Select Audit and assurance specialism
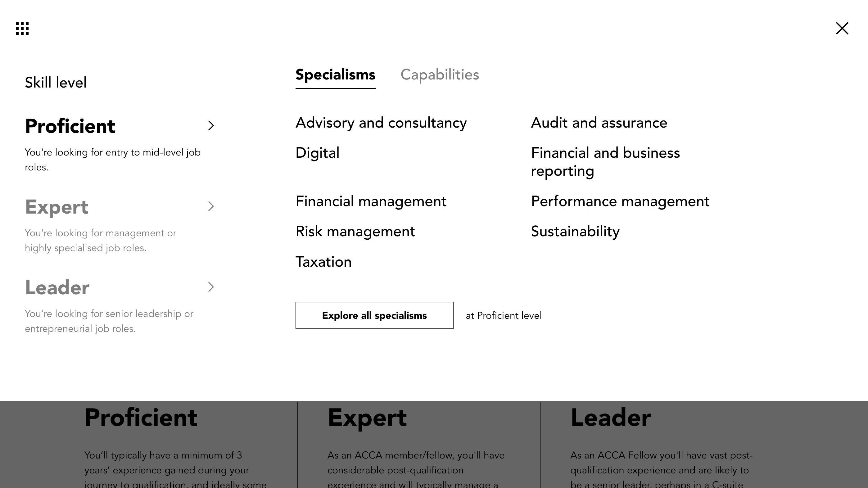The image size is (868, 488). 599,123
